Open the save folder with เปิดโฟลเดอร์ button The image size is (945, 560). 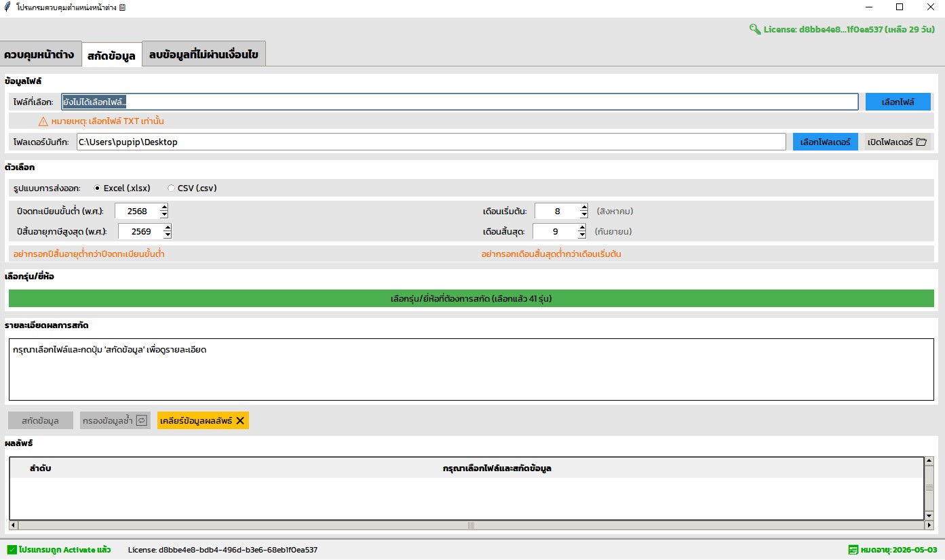897,142
